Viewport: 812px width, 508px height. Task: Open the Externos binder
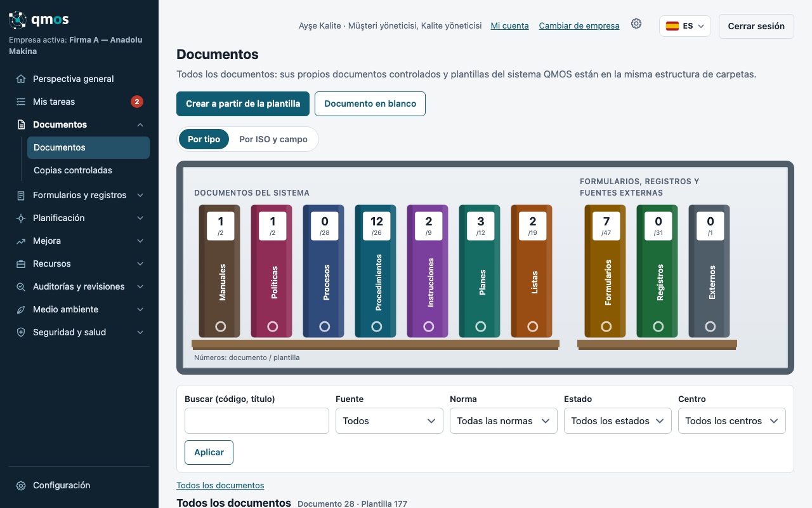click(710, 271)
